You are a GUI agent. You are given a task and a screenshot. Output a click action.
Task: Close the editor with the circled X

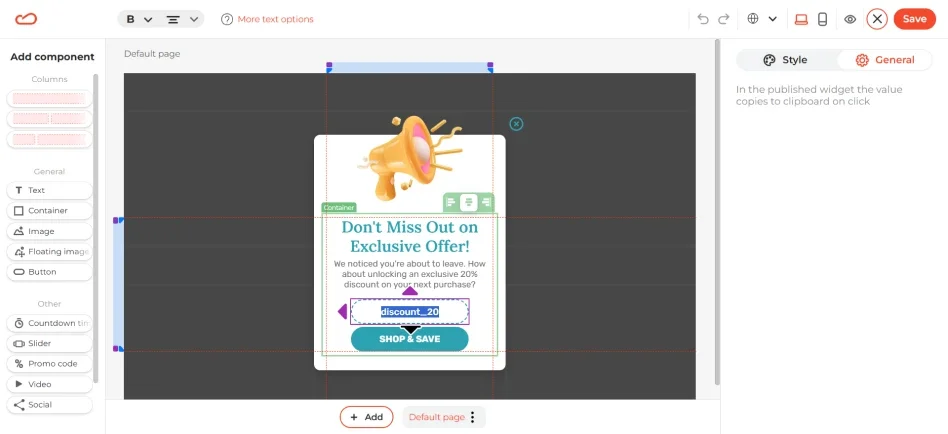(x=877, y=19)
